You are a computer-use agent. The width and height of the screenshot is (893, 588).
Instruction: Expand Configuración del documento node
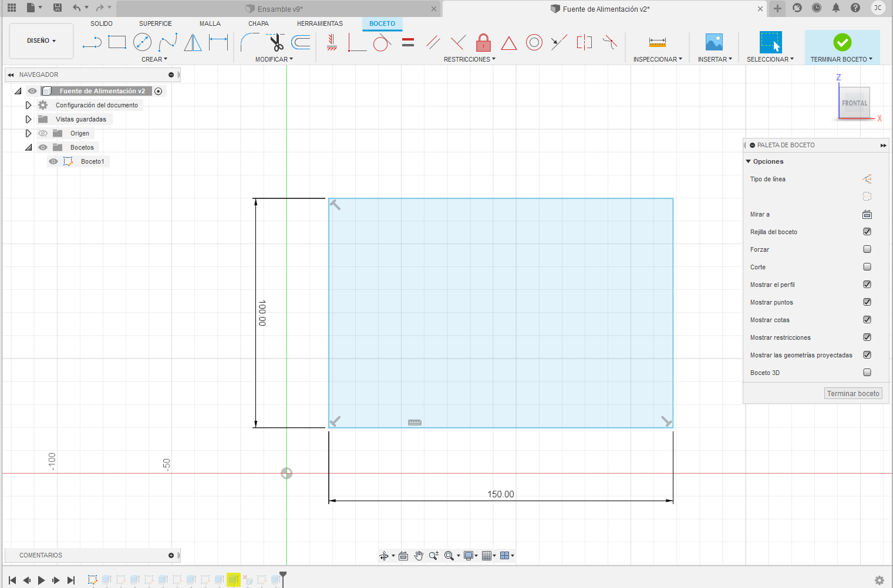(x=28, y=105)
